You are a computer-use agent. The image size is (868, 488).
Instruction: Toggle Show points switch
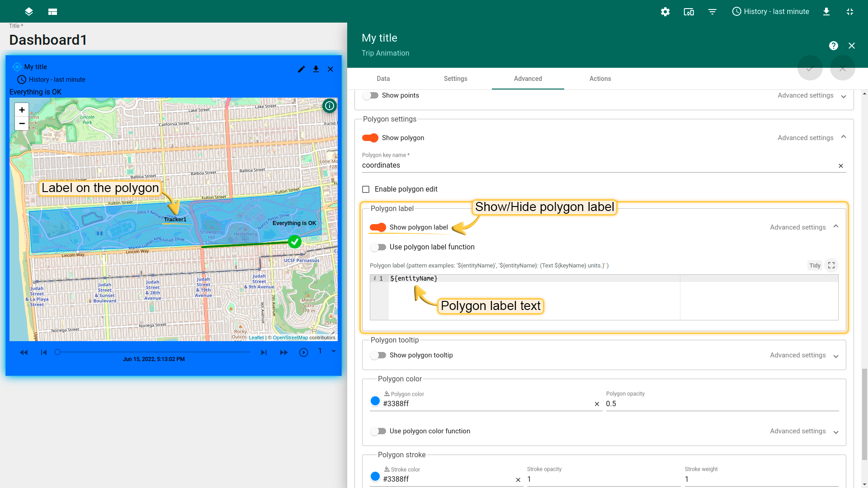371,95
